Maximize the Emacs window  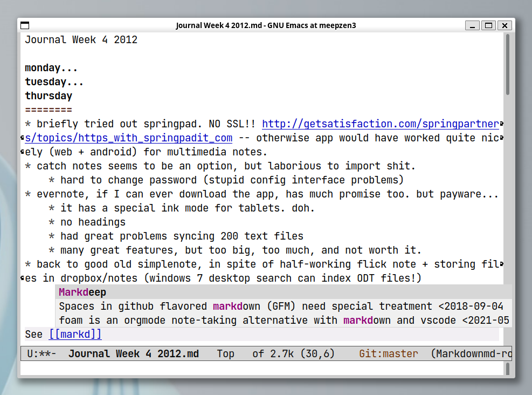click(488, 25)
